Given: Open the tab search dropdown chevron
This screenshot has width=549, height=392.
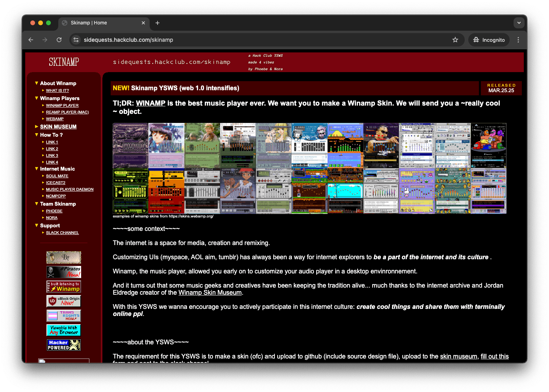Looking at the screenshot, I should pos(519,23).
